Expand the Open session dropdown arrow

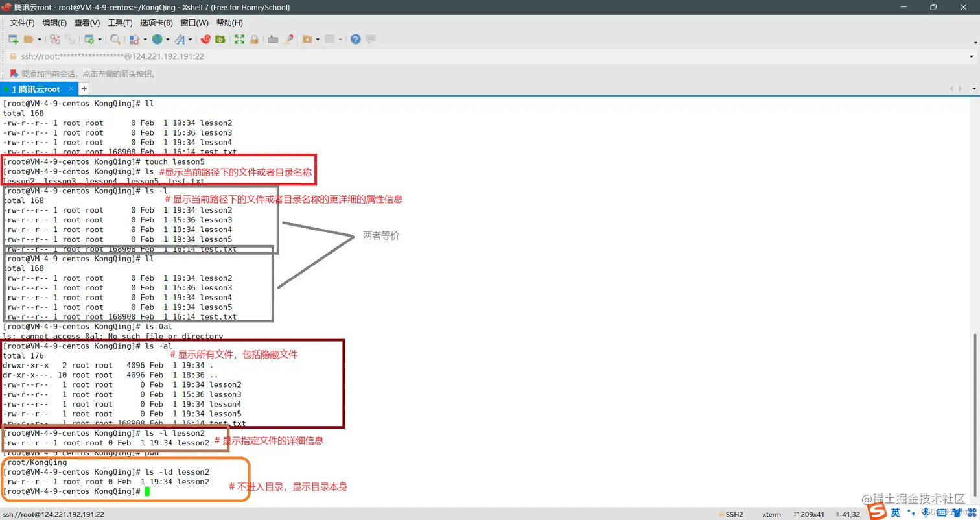(x=40, y=40)
